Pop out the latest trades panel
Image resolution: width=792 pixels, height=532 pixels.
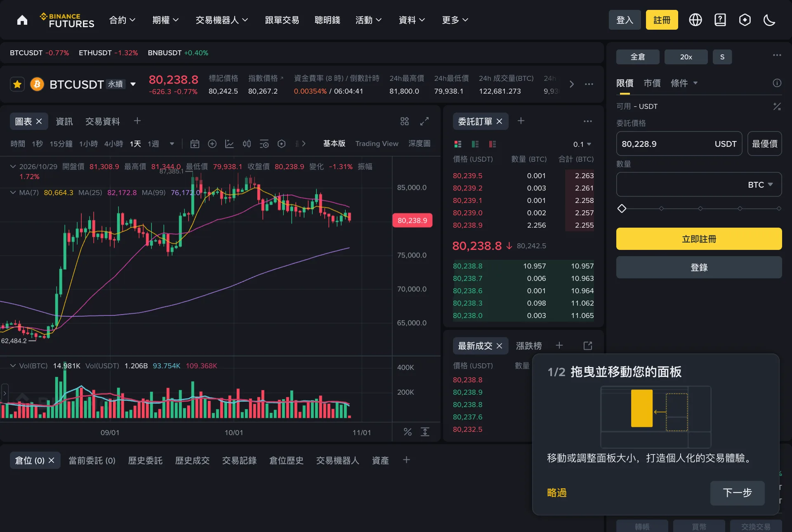click(x=588, y=346)
